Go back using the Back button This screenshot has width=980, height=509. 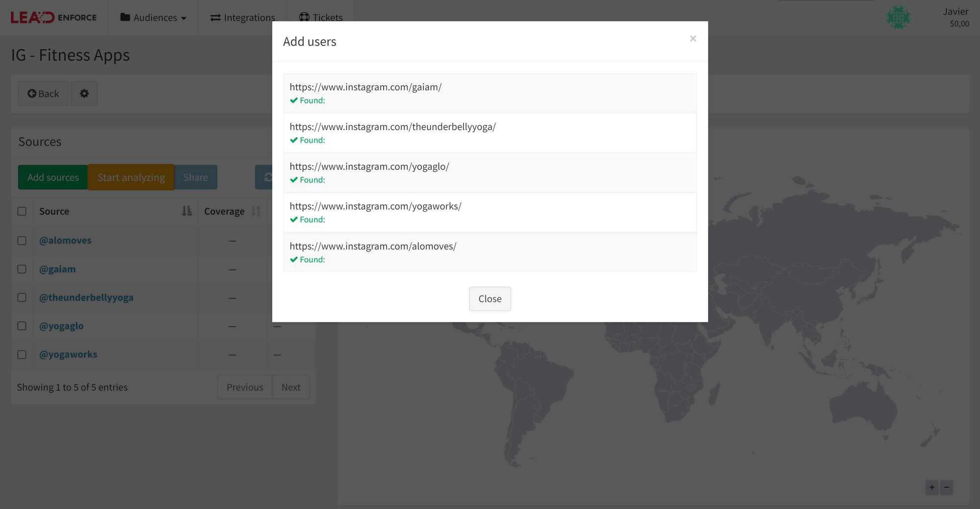(43, 94)
